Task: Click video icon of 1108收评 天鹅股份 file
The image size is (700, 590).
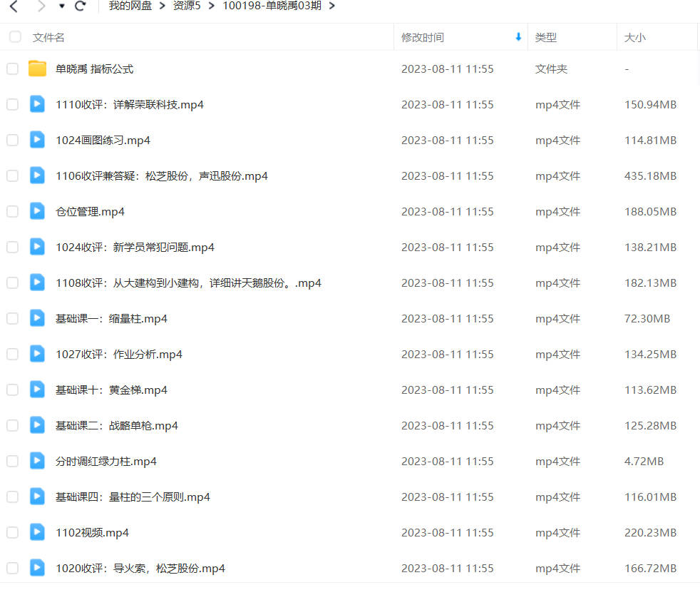Action: 38,283
